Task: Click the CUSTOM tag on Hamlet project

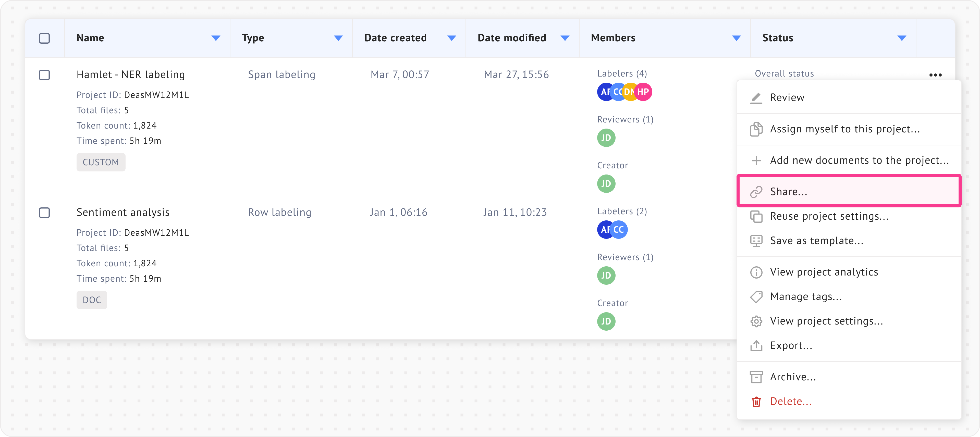Action: point(101,163)
